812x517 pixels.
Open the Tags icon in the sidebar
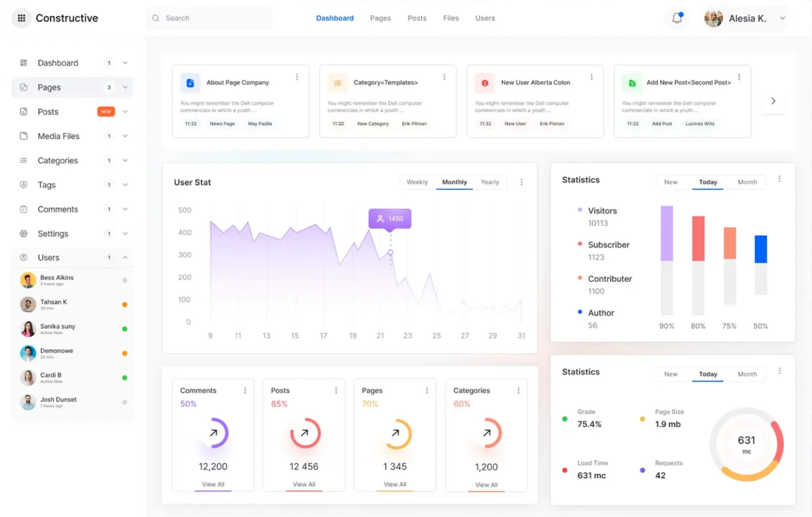click(x=23, y=184)
